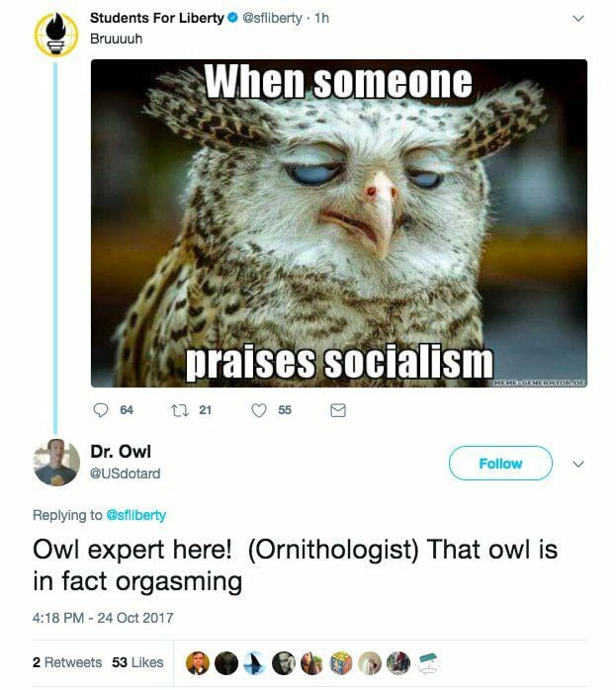616x690 pixels.
Task: Expand options chevron next to Follow
Action: [x=578, y=464]
